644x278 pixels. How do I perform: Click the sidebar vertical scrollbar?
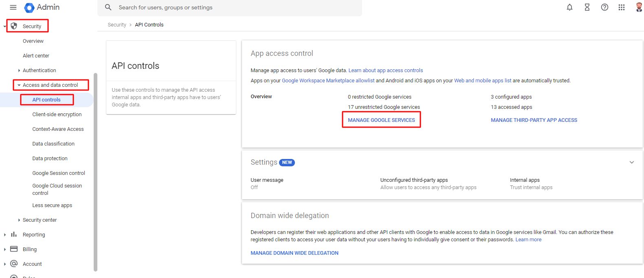(95, 172)
